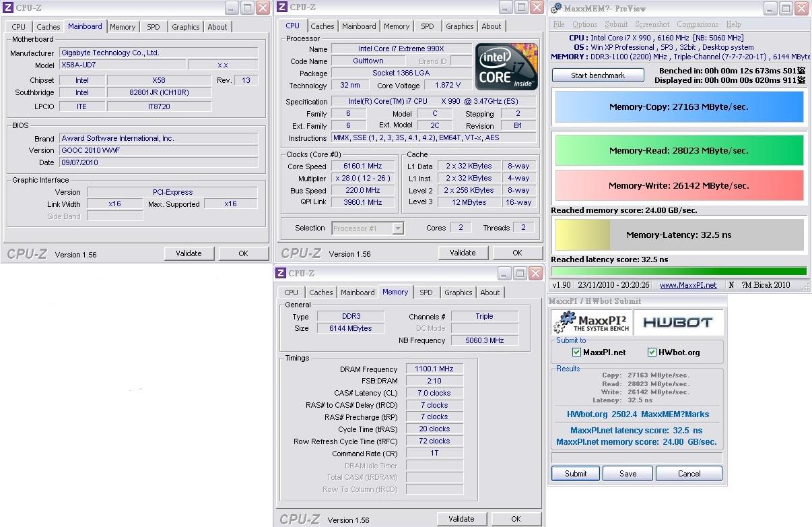Select SPD tab in memory timings window

pyautogui.click(x=426, y=292)
